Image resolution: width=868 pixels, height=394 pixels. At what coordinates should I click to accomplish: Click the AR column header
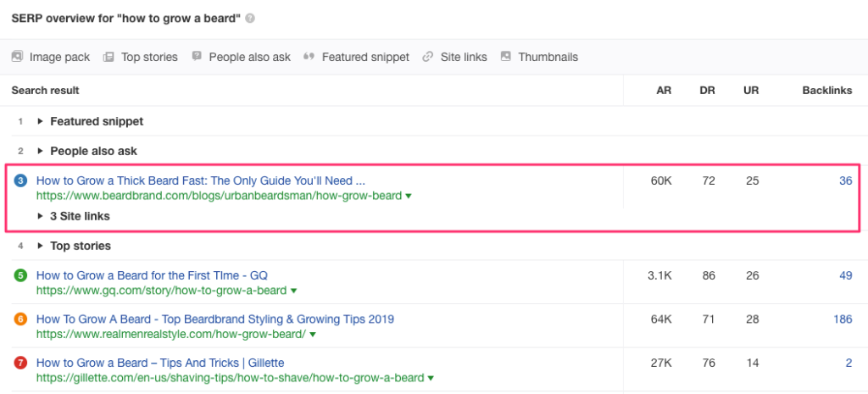coord(664,90)
